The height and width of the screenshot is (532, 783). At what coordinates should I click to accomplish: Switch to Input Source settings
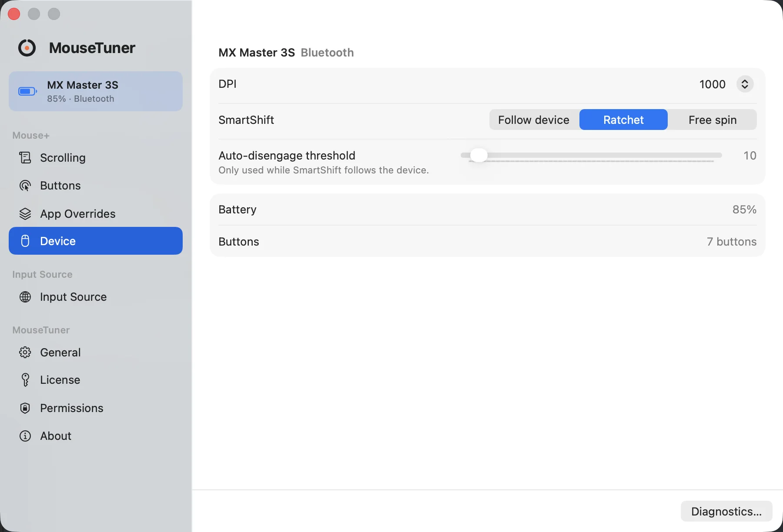pyautogui.click(x=96, y=297)
